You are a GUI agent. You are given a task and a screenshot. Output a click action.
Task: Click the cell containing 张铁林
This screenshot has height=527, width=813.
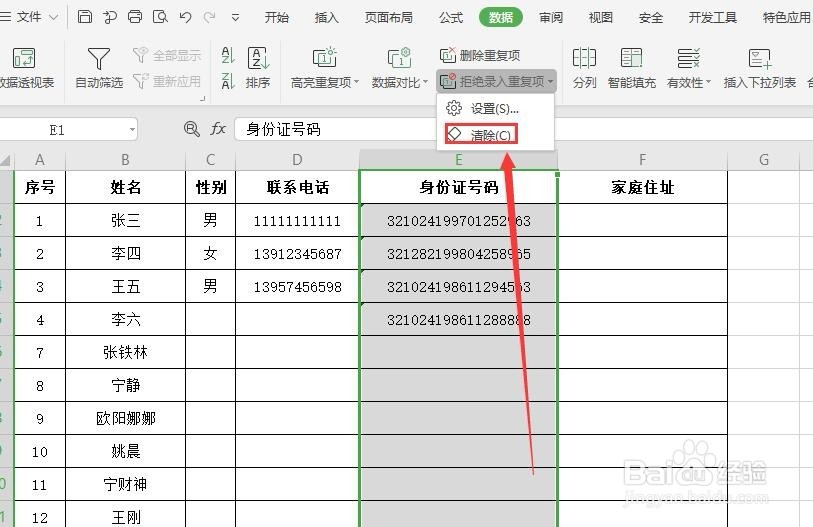click(125, 352)
